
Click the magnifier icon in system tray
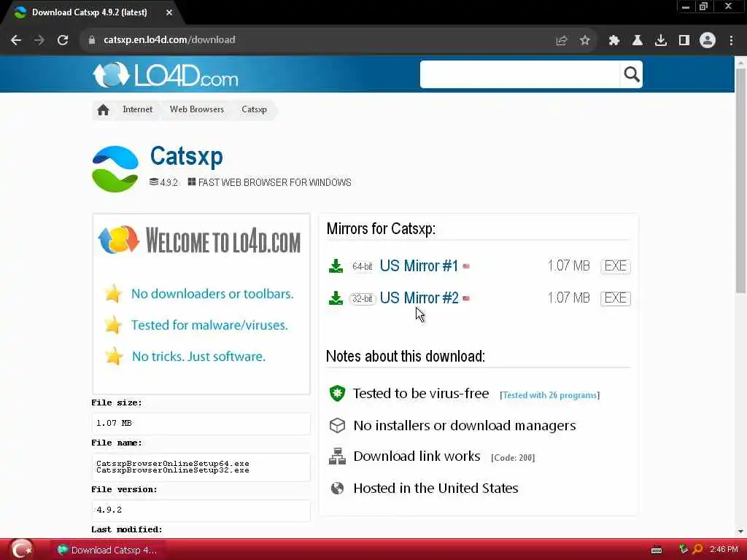(x=697, y=550)
